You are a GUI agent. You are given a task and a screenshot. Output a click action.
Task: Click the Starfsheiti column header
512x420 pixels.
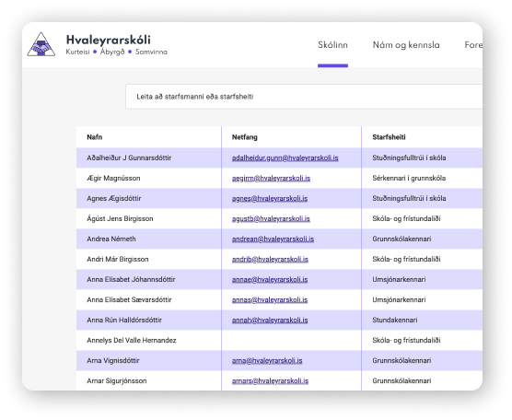389,137
